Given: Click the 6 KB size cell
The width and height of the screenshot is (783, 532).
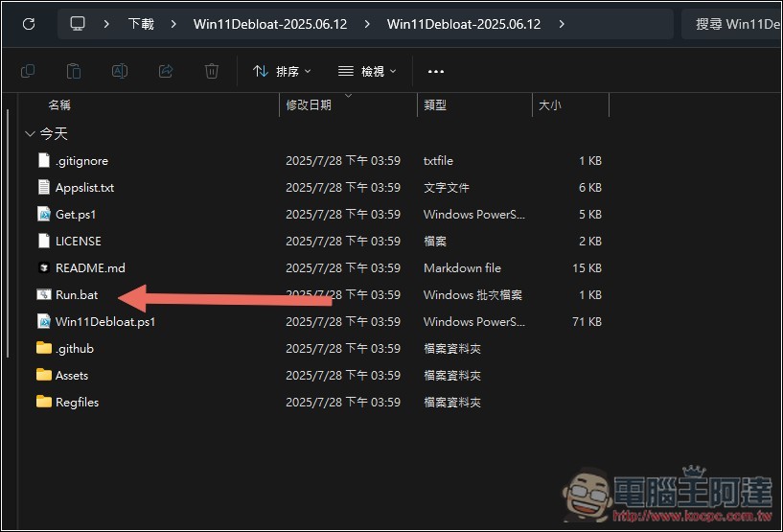Looking at the screenshot, I should (590, 188).
